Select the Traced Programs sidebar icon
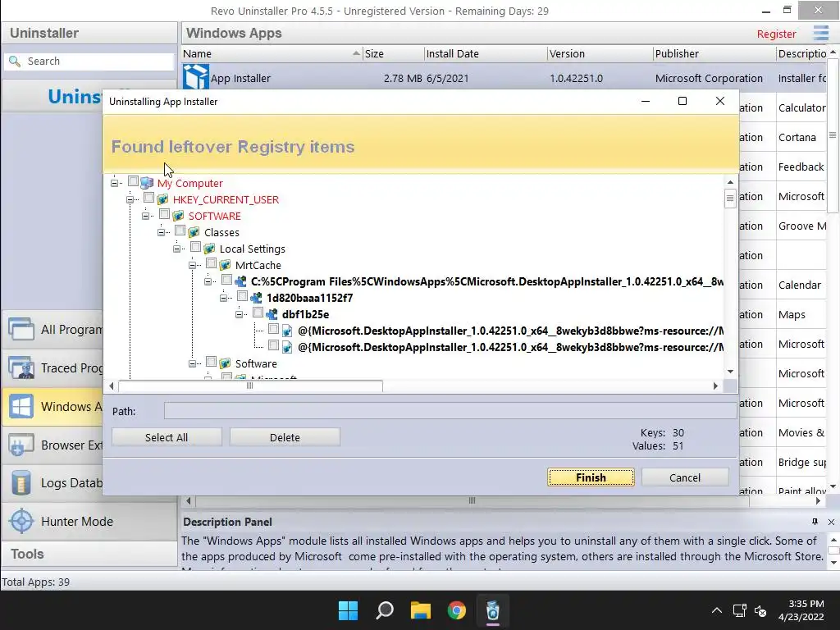 pos(21,367)
